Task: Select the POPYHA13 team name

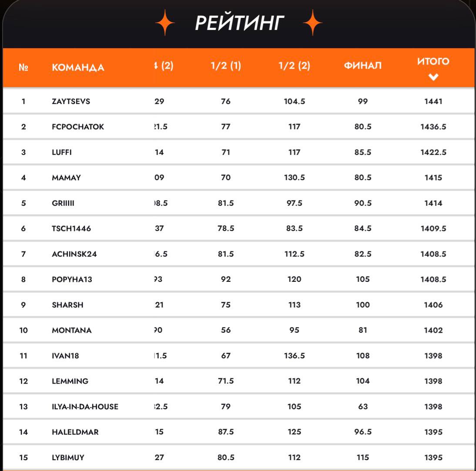Action: coord(72,279)
